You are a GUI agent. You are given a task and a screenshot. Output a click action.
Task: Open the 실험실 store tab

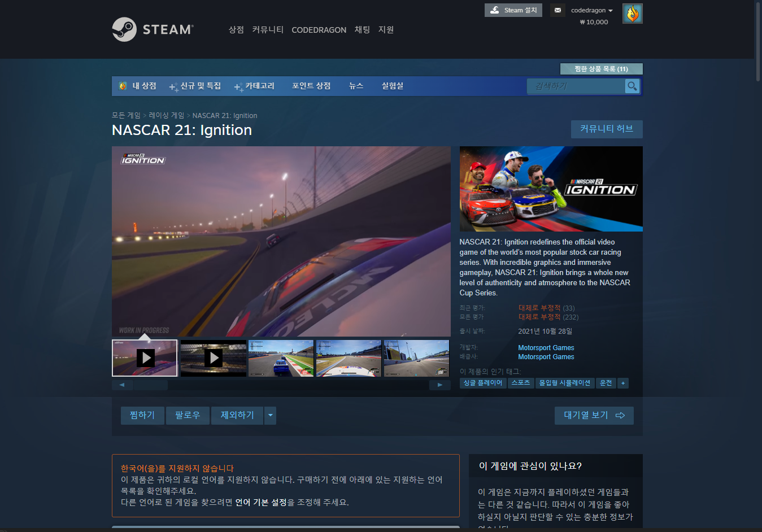pyautogui.click(x=392, y=86)
